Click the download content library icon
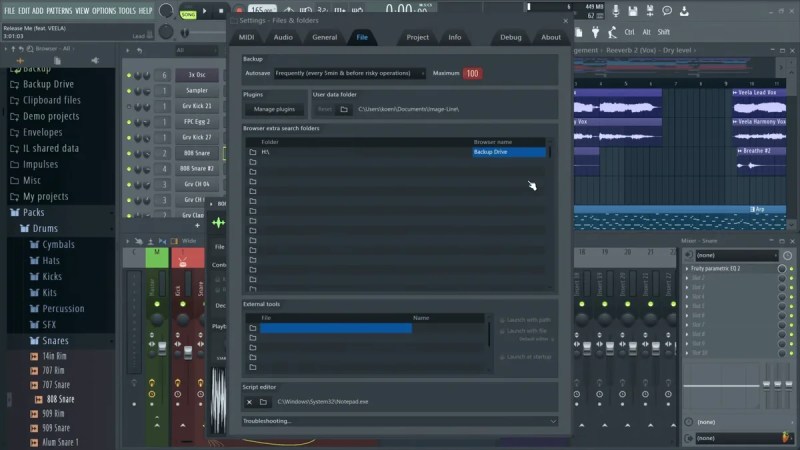 [x=684, y=11]
